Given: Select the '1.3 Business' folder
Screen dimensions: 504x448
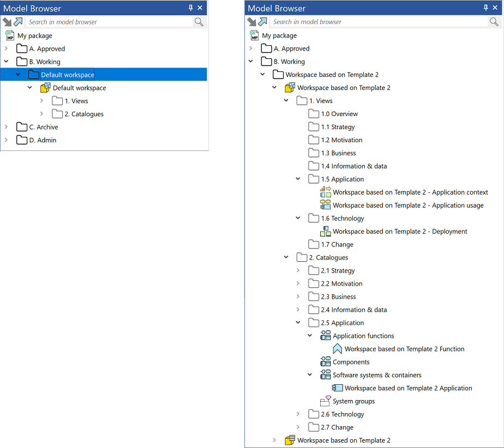Looking at the screenshot, I should 340,153.
